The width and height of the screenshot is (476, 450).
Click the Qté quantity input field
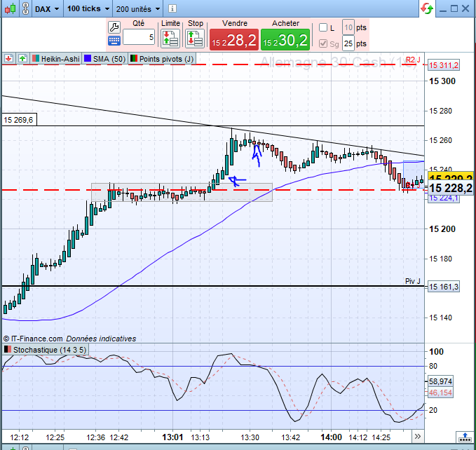click(x=139, y=37)
